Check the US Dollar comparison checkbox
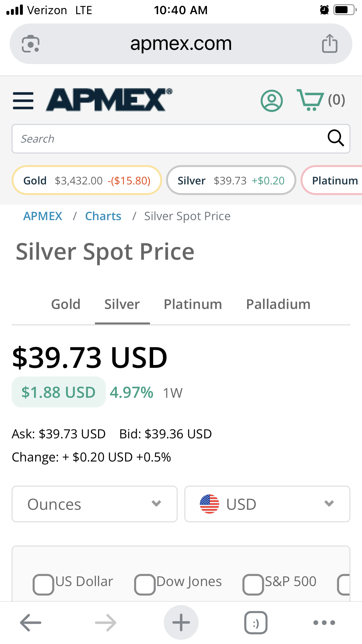This screenshot has height=644, width=362. coord(43,584)
